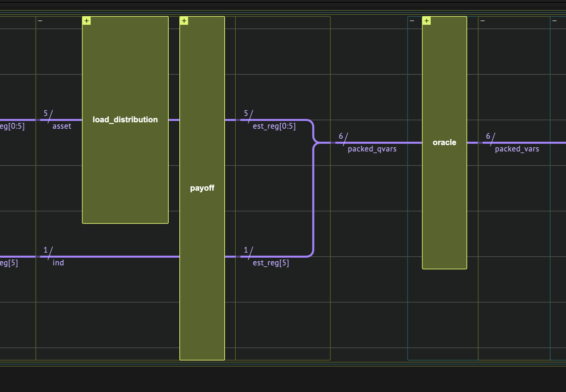Screen dimensions: 566x392
Task: Click the asset wire label
Action: pos(62,126)
